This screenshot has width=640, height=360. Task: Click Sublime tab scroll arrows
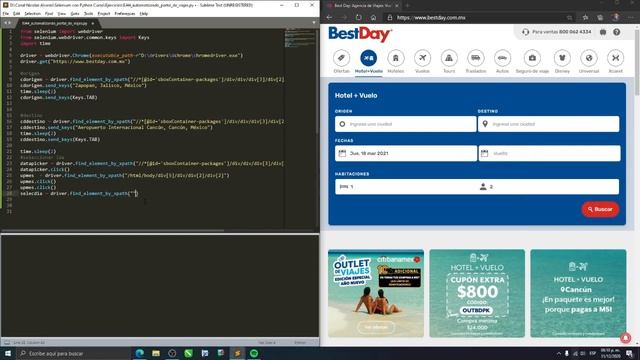7,23
